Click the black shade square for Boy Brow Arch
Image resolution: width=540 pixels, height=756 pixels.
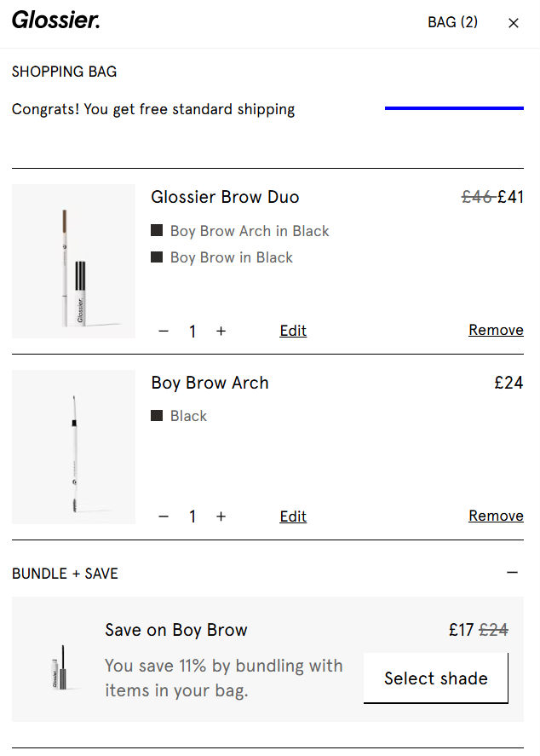[158, 229]
